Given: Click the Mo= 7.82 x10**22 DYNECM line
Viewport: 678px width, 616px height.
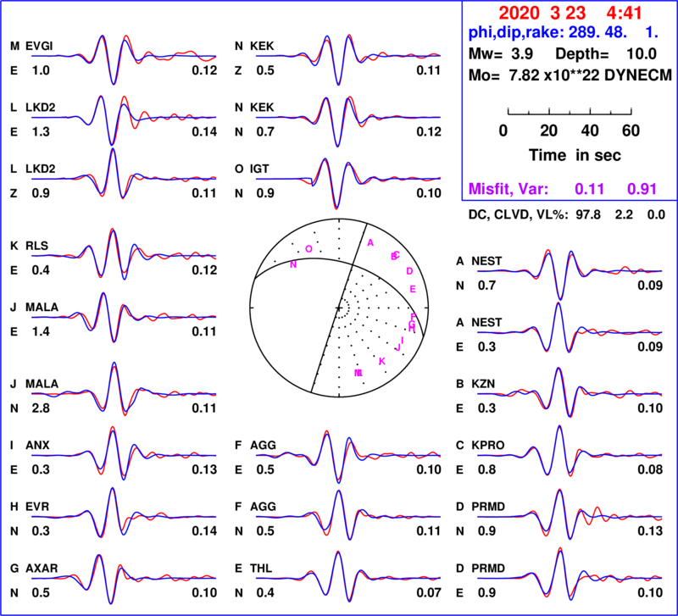Looking at the screenshot, I should click(570, 75).
